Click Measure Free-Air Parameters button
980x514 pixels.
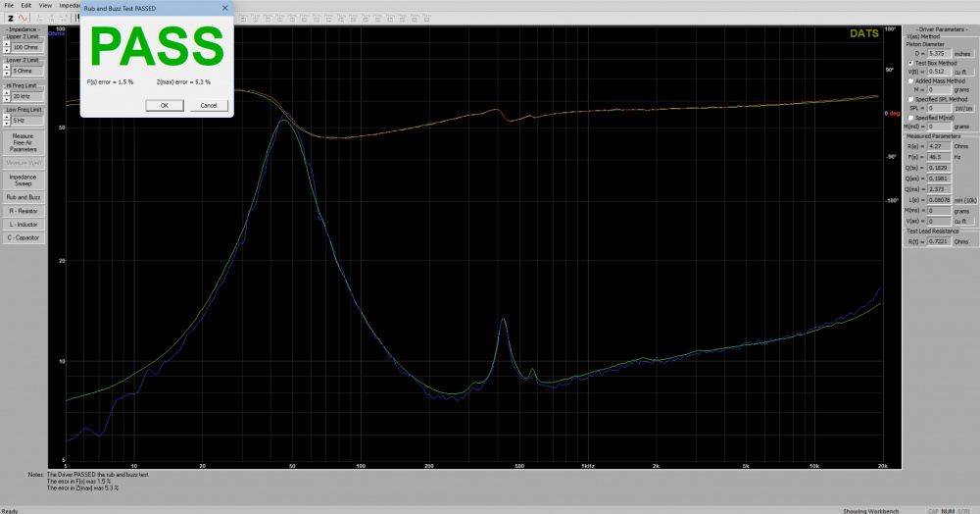tap(23, 142)
